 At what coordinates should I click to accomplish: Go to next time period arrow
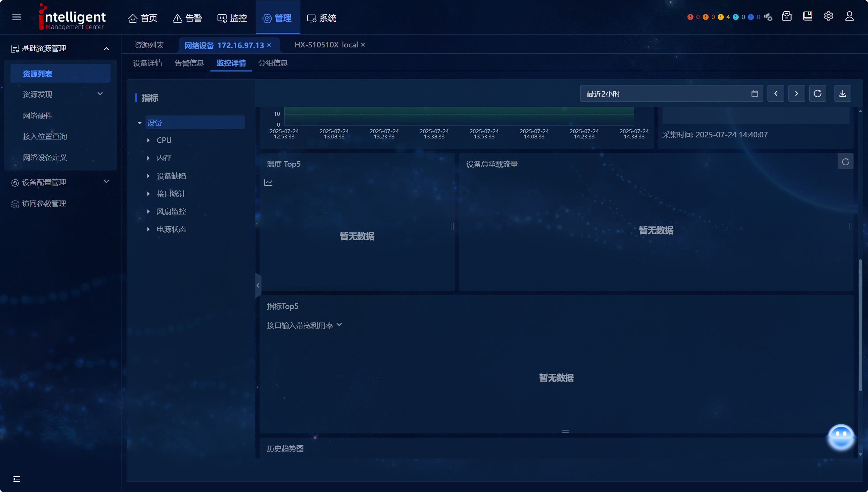pos(796,93)
